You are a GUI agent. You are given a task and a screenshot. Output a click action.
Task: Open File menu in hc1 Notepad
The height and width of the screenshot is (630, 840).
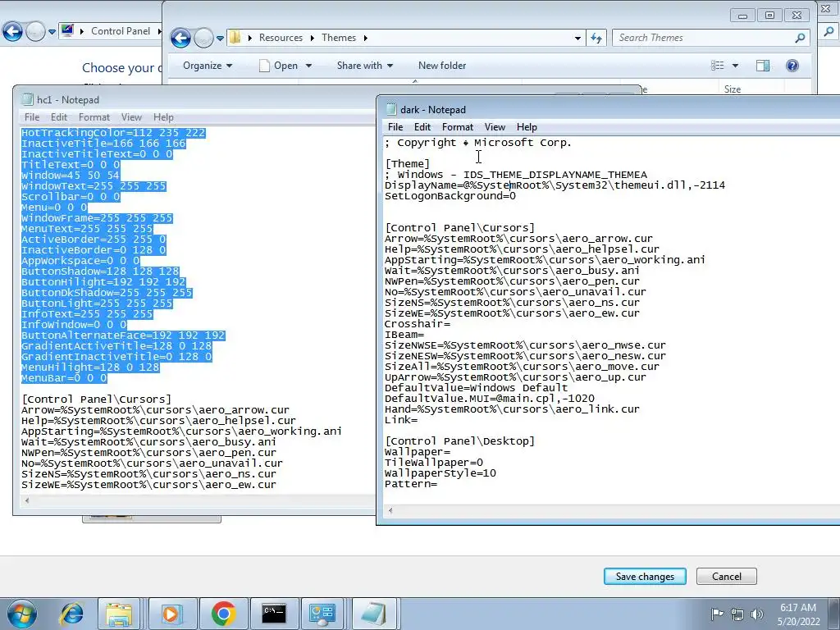(x=32, y=116)
